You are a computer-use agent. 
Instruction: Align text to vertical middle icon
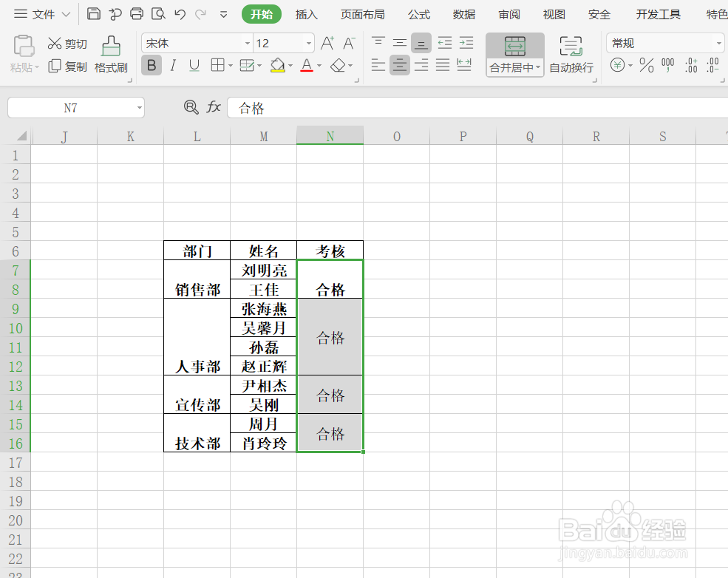400,43
